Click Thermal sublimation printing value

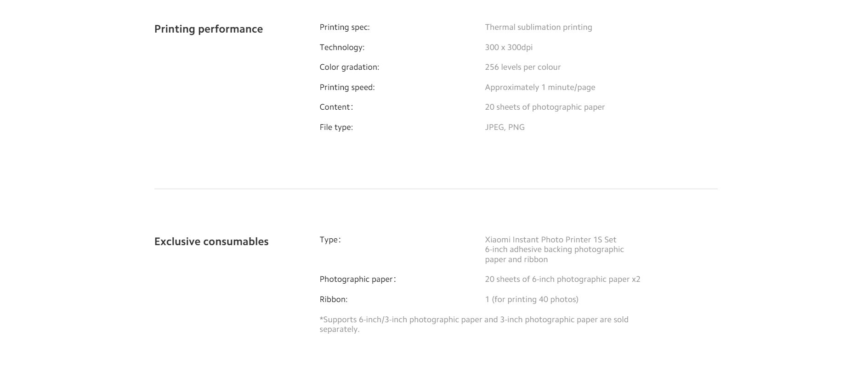click(x=539, y=27)
